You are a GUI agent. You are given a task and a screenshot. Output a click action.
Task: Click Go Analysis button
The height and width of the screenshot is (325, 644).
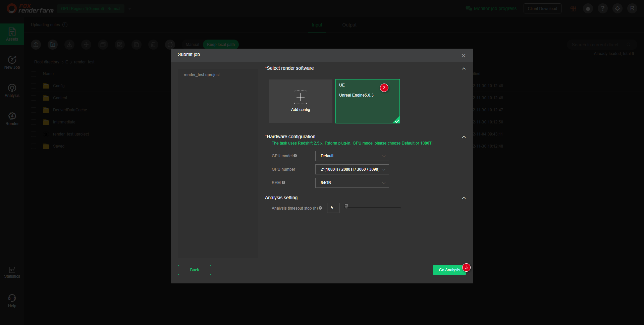tap(449, 270)
